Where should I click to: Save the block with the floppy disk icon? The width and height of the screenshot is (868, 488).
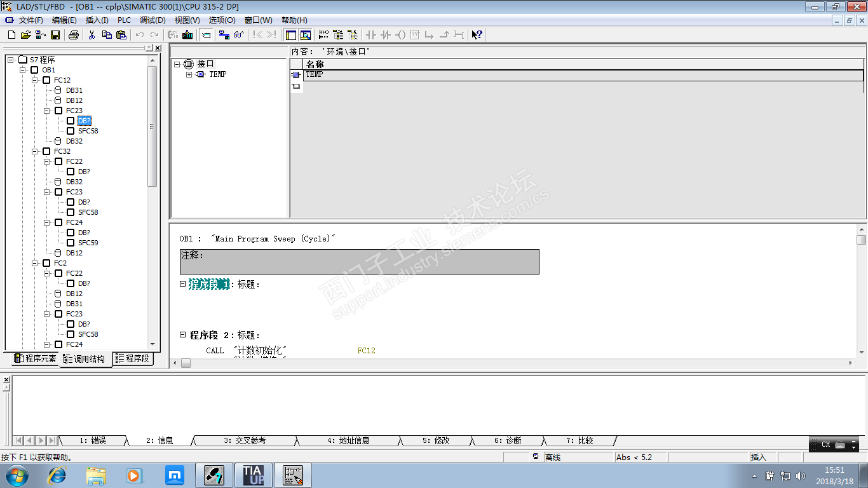click(x=55, y=35)
